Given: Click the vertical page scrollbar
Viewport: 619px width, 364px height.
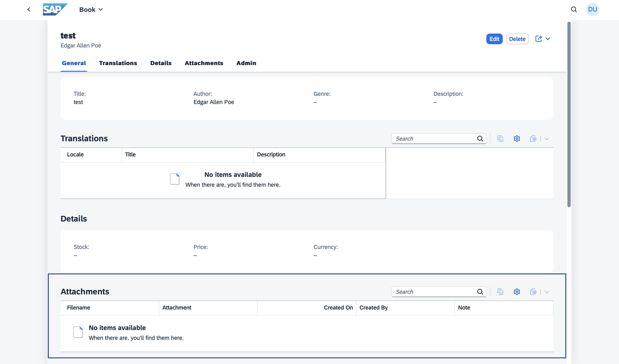Looking at the screenshot, I should [569, 114].
